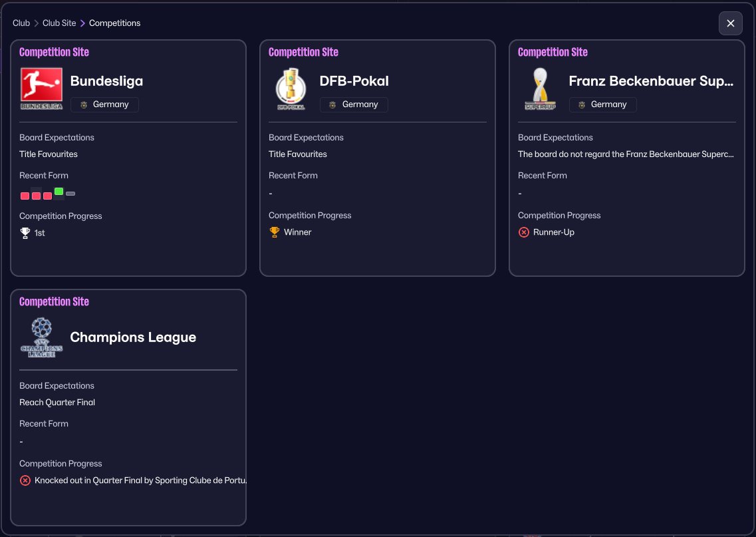Open the Champions League Competition Site heading

point(54,301)
